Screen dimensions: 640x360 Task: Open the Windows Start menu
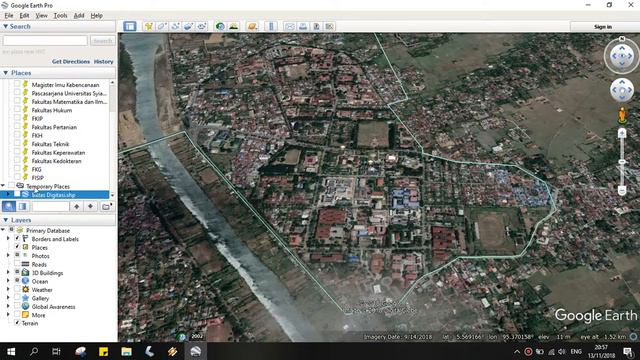[11, 351]
